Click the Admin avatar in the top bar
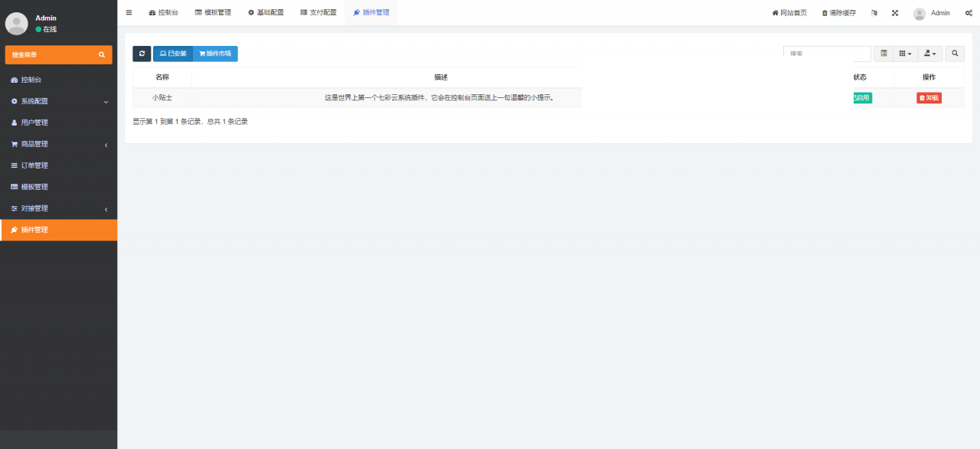The image size is (980, 449). (918, 12)
